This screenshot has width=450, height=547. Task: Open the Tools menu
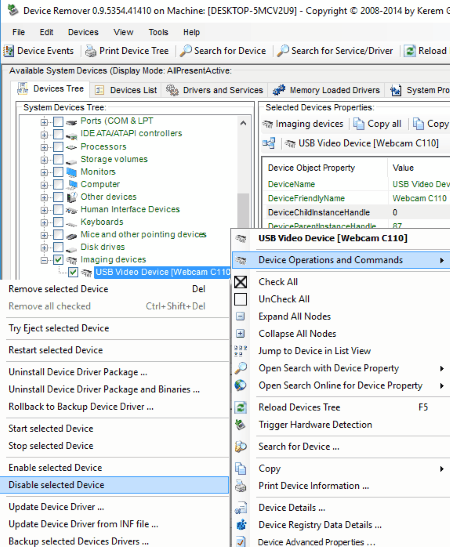tap(158, 32)
